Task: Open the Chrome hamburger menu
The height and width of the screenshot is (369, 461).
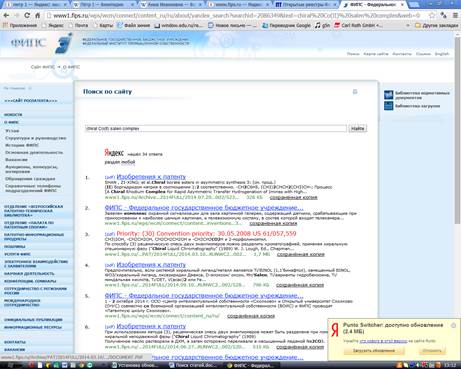Action: [455, 15]
